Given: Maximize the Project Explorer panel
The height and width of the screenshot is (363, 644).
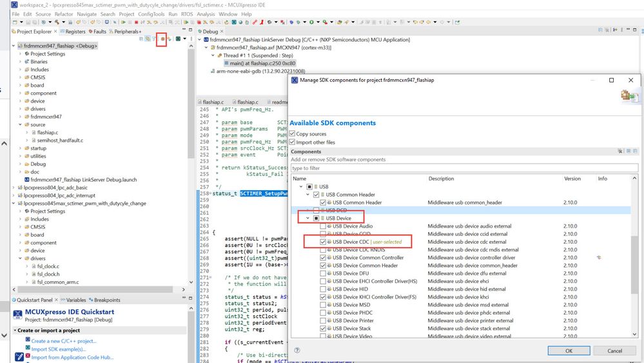Looking at the screenshot, I should click(x=191, y=30).
